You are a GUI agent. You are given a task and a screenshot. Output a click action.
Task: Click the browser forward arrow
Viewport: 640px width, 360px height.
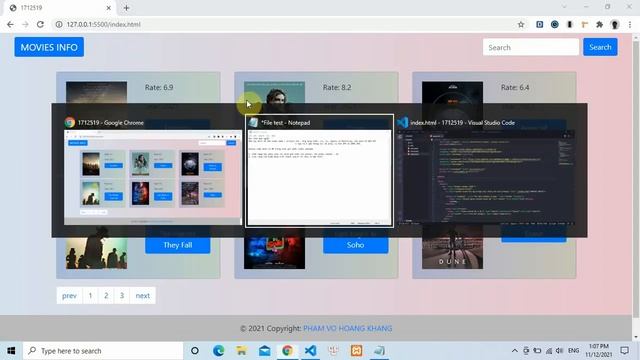point(25,24)
